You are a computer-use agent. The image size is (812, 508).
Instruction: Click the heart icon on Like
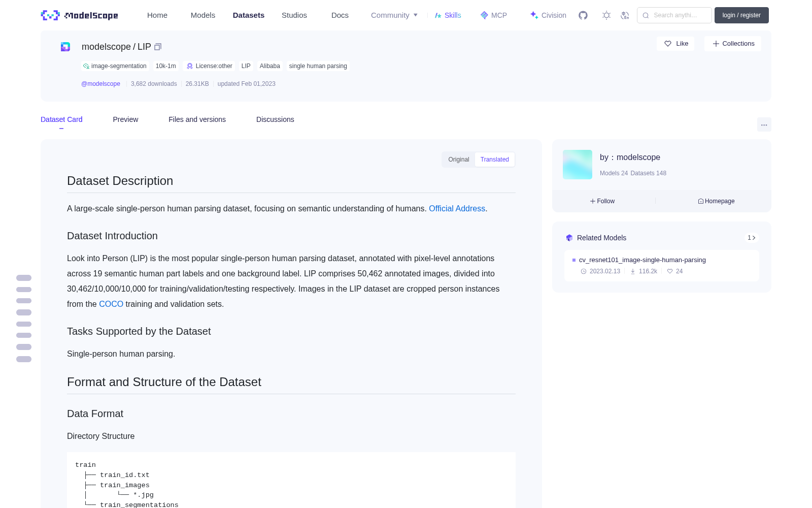tap(668, 44)
